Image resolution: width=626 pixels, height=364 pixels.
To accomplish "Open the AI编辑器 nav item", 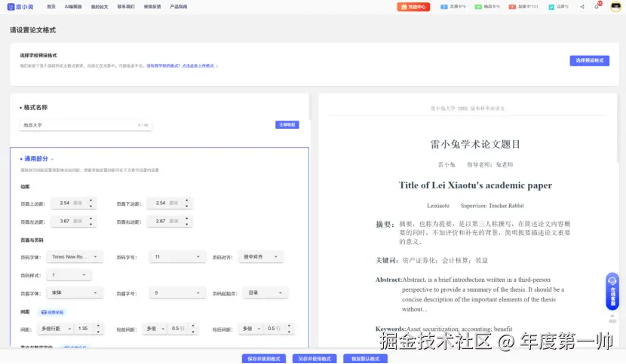I will (73, 7).
